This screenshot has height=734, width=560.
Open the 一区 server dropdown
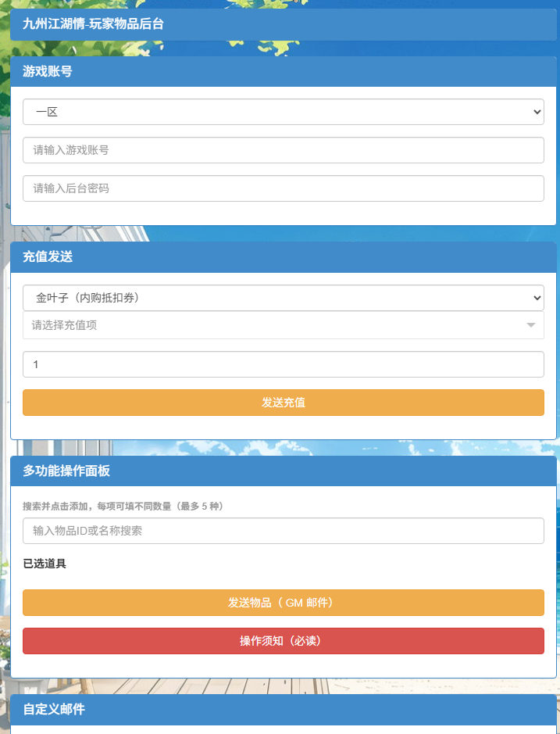(x=283, y=112)
